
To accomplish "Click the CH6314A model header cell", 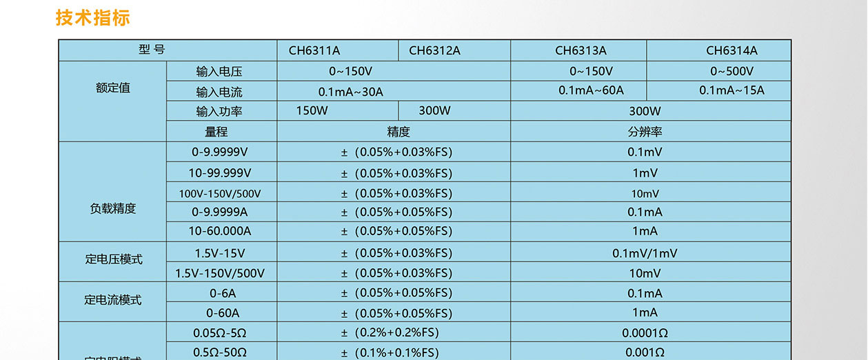I will pos(731,50).
